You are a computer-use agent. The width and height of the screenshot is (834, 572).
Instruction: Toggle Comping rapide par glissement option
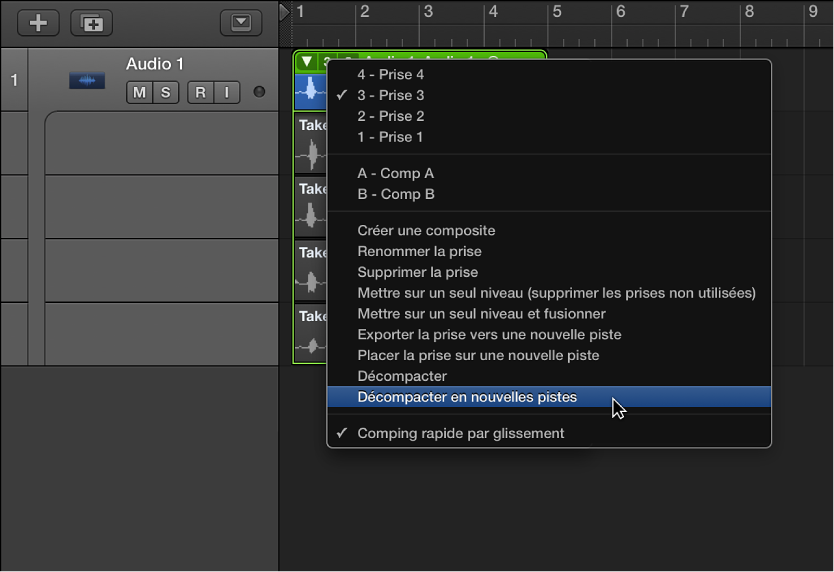click(460, 433)
